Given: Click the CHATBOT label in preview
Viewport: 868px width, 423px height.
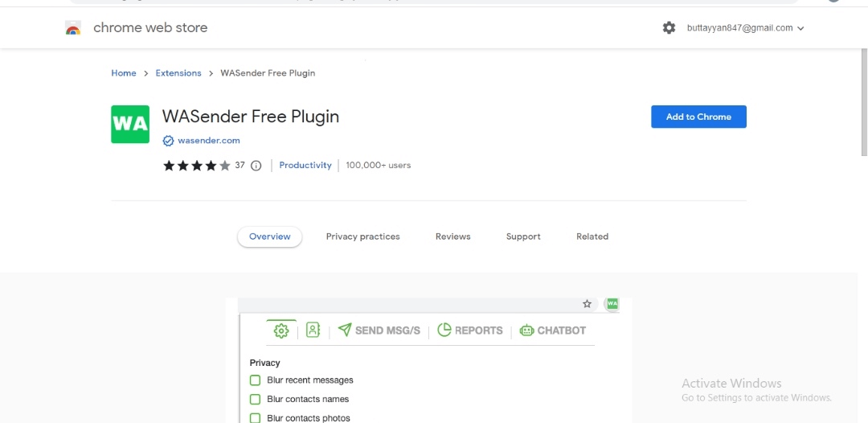Looking at the screenshot, I should (561, 331).
